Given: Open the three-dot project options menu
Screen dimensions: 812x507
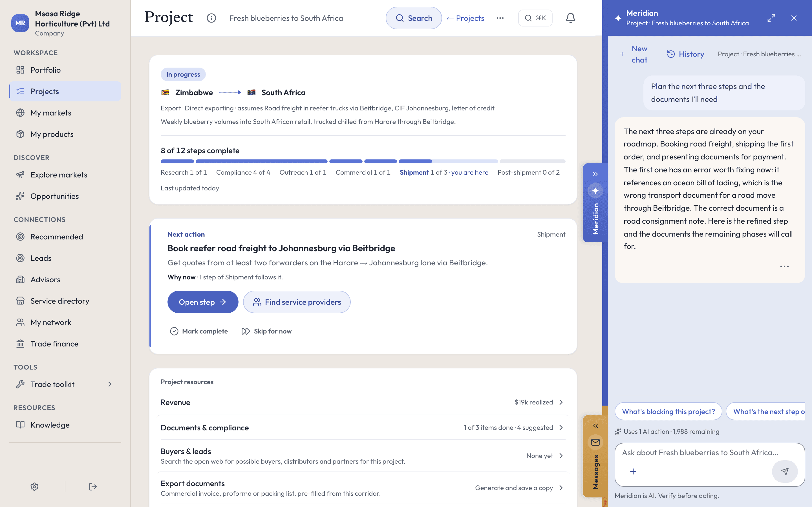Looking at the screenshot, I should [500, 18].
